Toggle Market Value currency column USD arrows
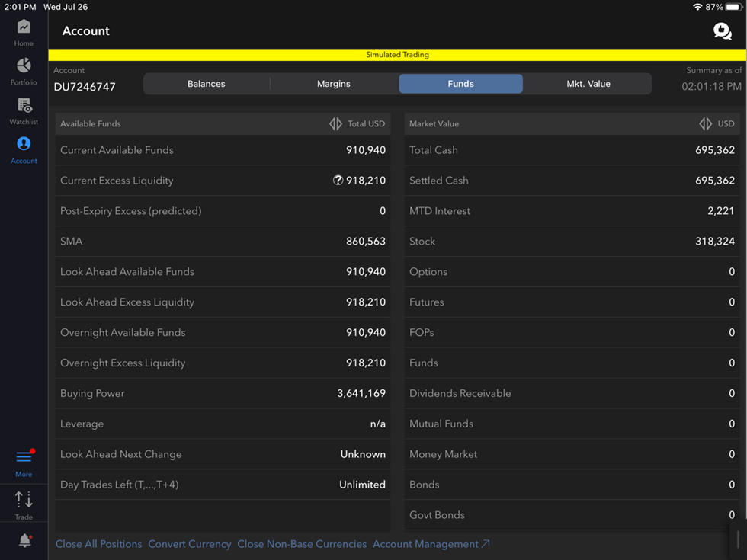 705,123
